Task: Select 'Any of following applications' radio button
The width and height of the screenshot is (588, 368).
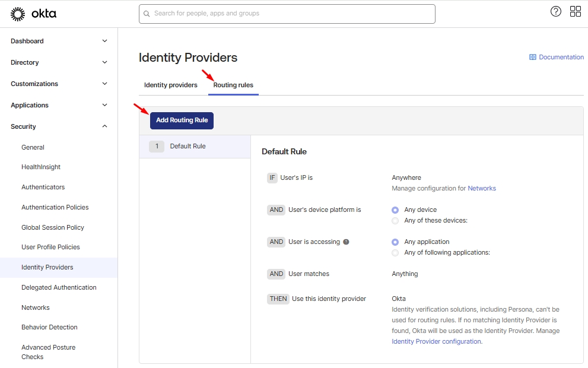Action: [x=395, y=253]
